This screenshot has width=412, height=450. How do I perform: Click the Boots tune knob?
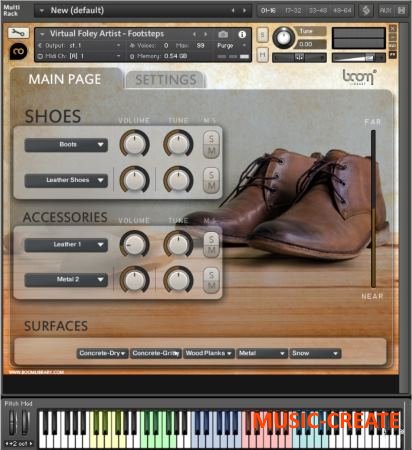pos(178,144)
